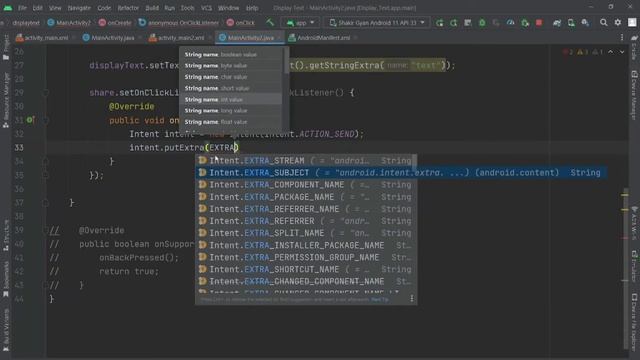Stop the running app with red square

pyautogui.click(x=539, y=23)
